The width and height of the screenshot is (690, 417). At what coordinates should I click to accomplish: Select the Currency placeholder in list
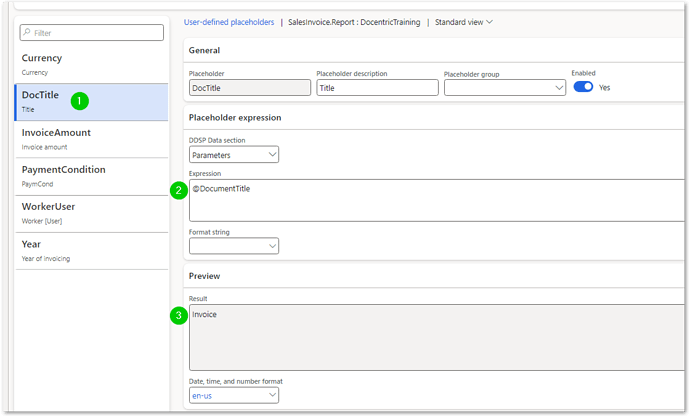(x=85, y=64)
